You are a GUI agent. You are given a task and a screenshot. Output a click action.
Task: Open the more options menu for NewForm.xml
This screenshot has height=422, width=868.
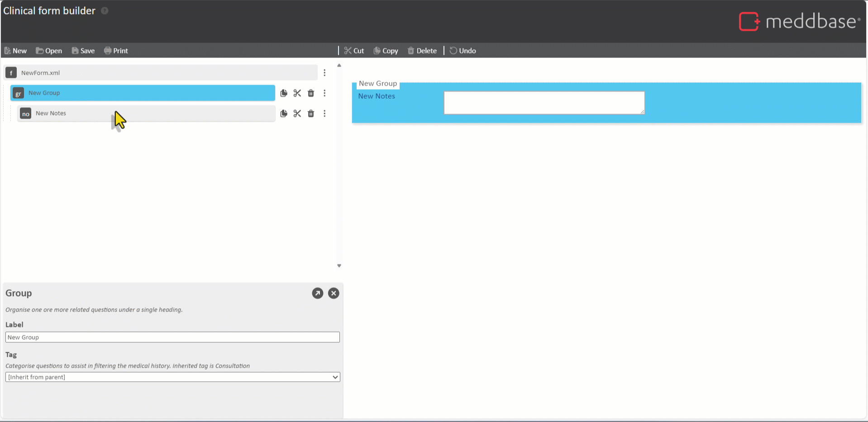click(324, 73)
